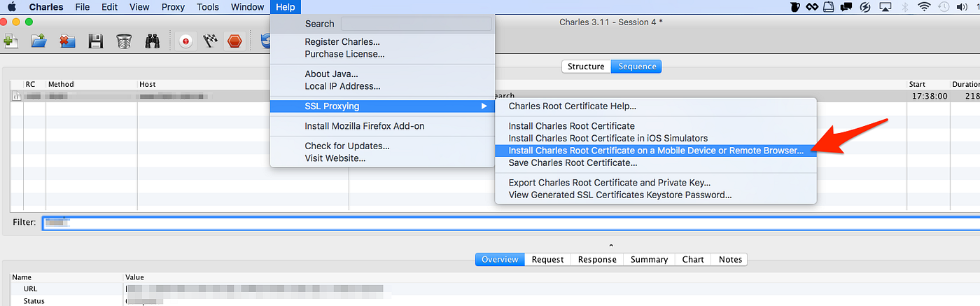Select the Overview tab

[x=499, y=259]
